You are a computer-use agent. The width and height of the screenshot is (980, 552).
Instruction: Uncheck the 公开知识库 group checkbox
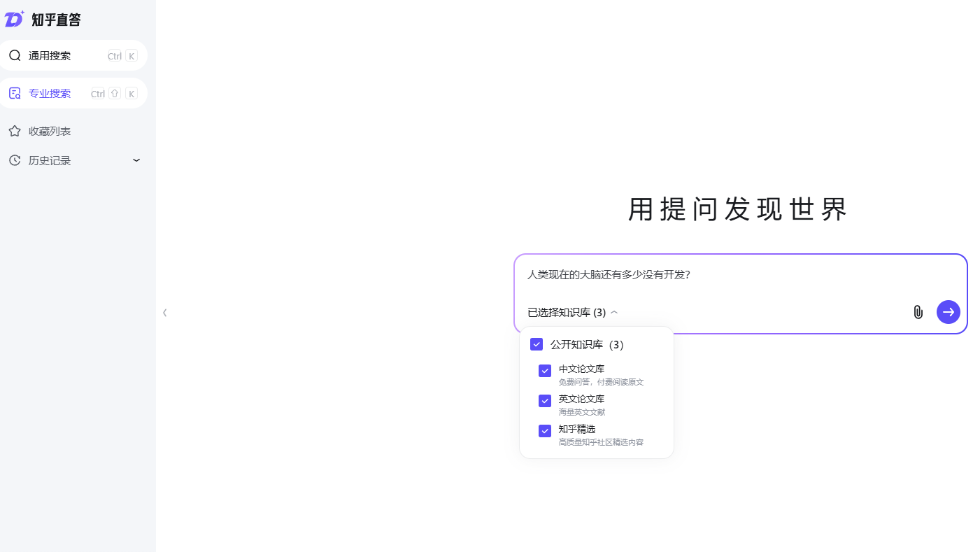[537, 344]
